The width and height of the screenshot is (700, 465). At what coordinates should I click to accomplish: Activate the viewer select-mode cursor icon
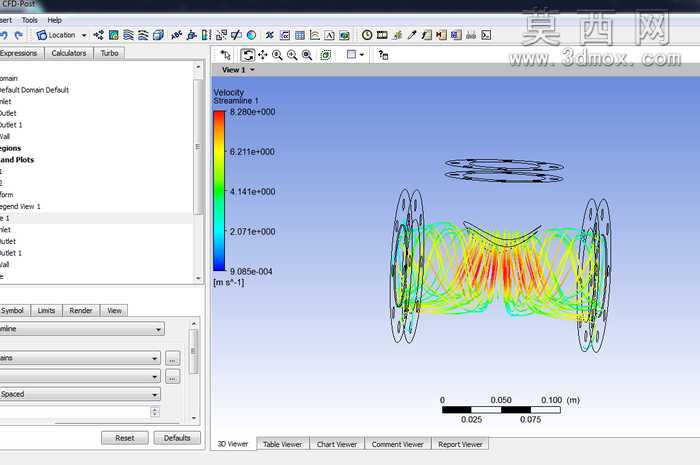point(226,55)
